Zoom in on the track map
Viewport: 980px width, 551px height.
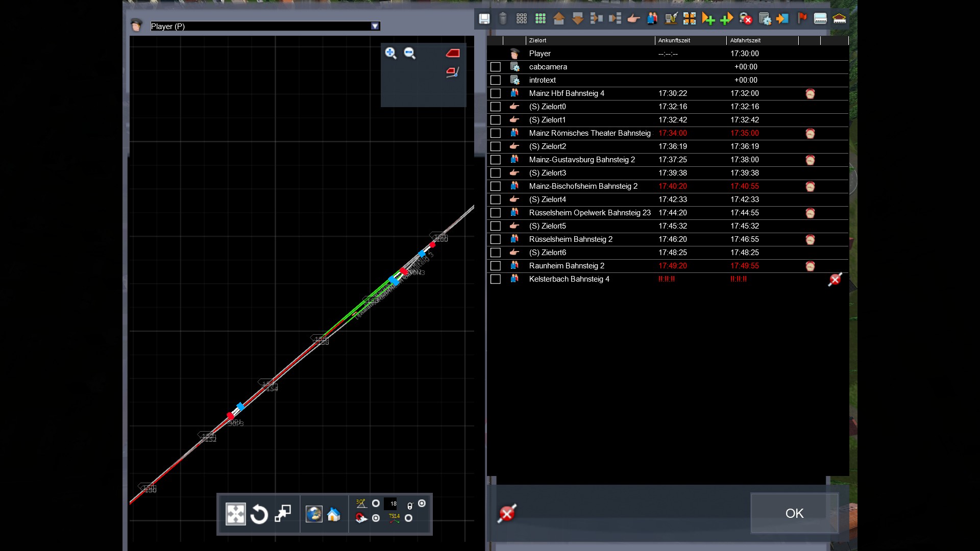390,53
